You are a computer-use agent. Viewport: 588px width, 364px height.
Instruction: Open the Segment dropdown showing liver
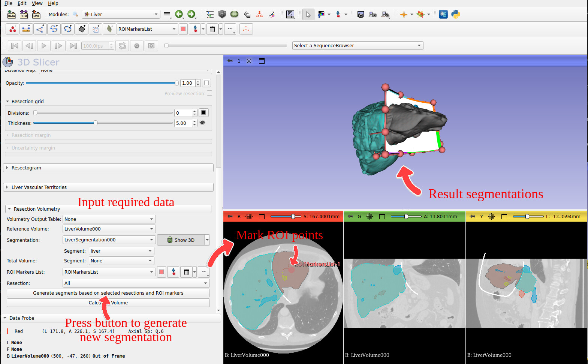point(122,251)
